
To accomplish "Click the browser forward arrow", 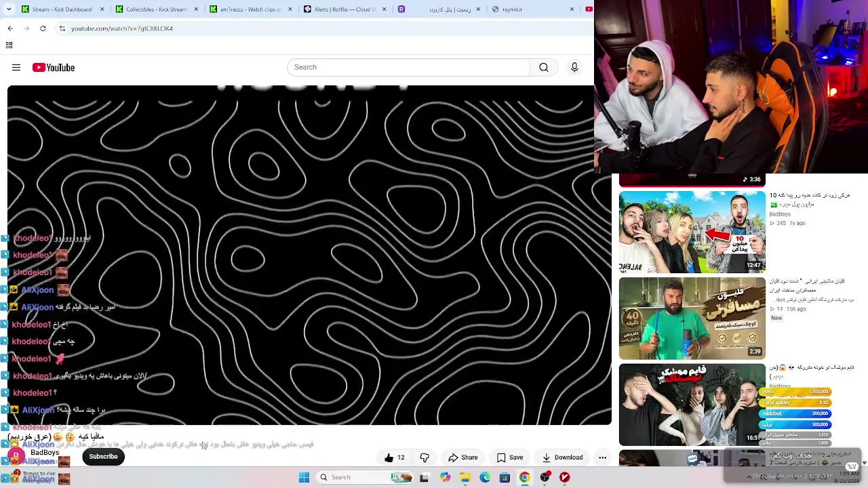I will coord(26,28).
